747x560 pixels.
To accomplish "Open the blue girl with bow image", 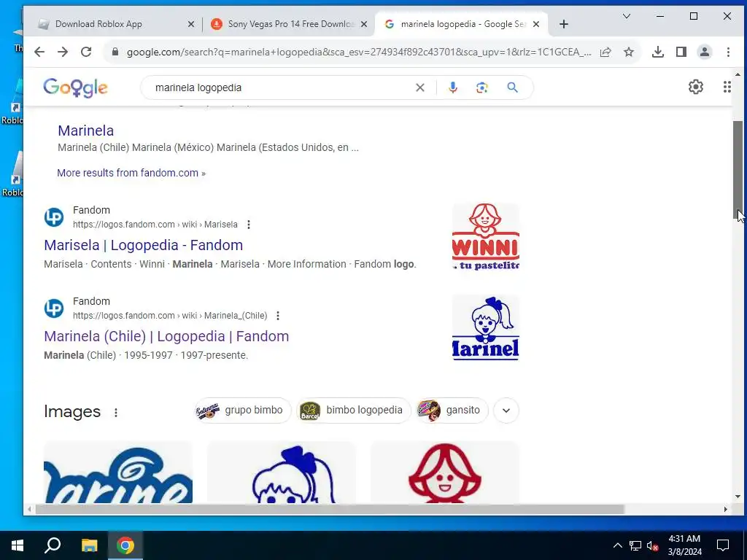I will pyautogui.click(x=281, y=472).
